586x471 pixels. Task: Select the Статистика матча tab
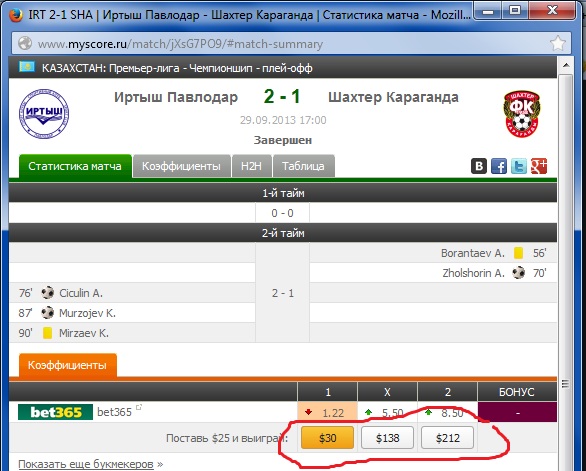75,166
